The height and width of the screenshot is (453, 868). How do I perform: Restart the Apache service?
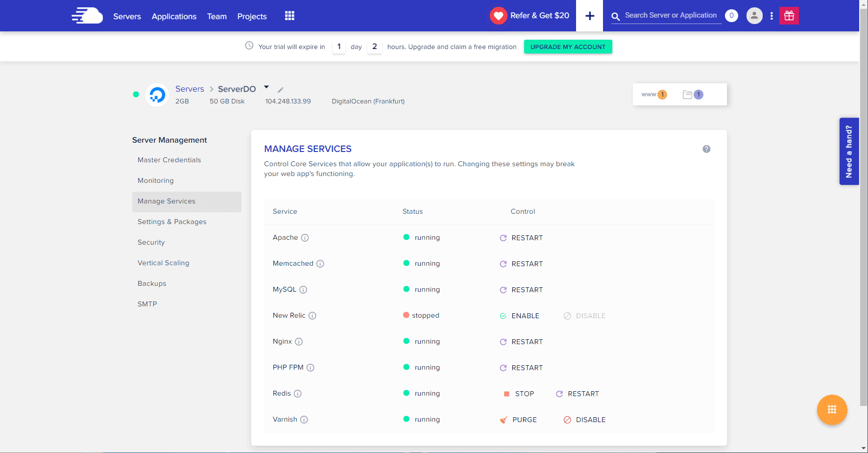(521, 238)
